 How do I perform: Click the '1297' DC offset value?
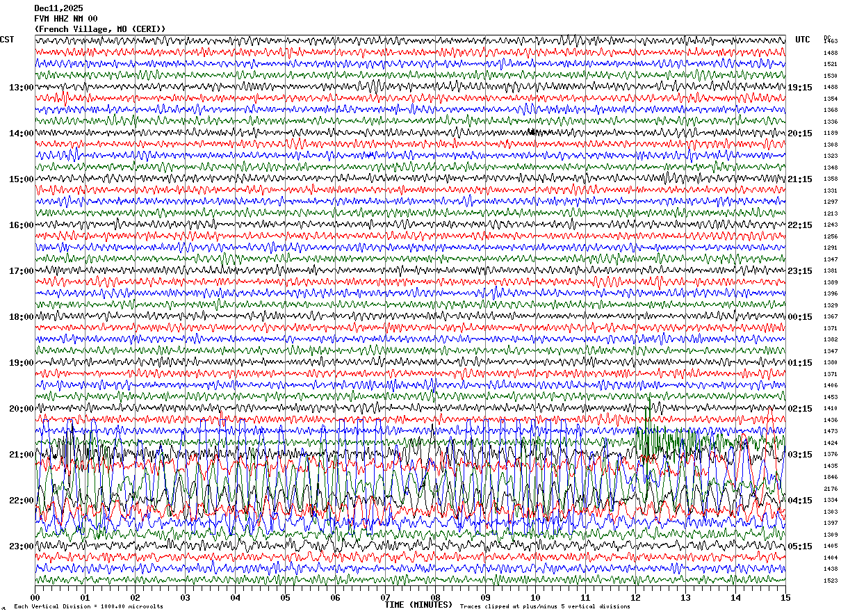point(831,202)
